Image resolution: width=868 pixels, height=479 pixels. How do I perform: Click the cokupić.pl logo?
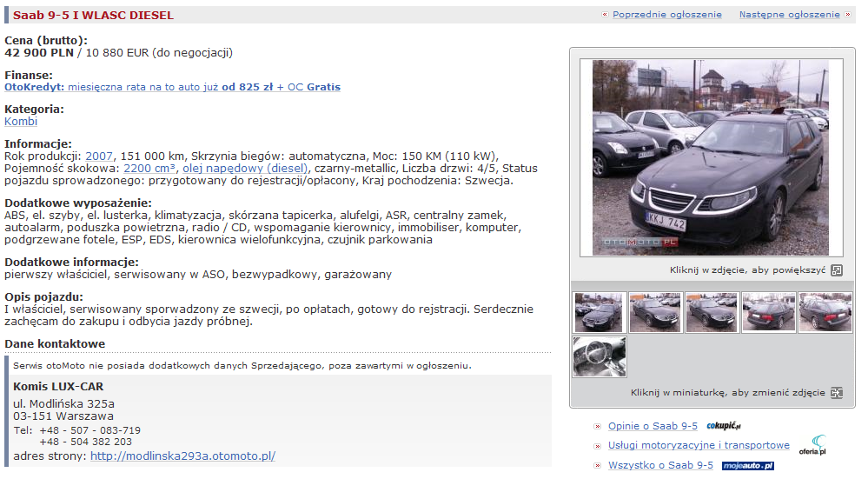pos(724,426)
